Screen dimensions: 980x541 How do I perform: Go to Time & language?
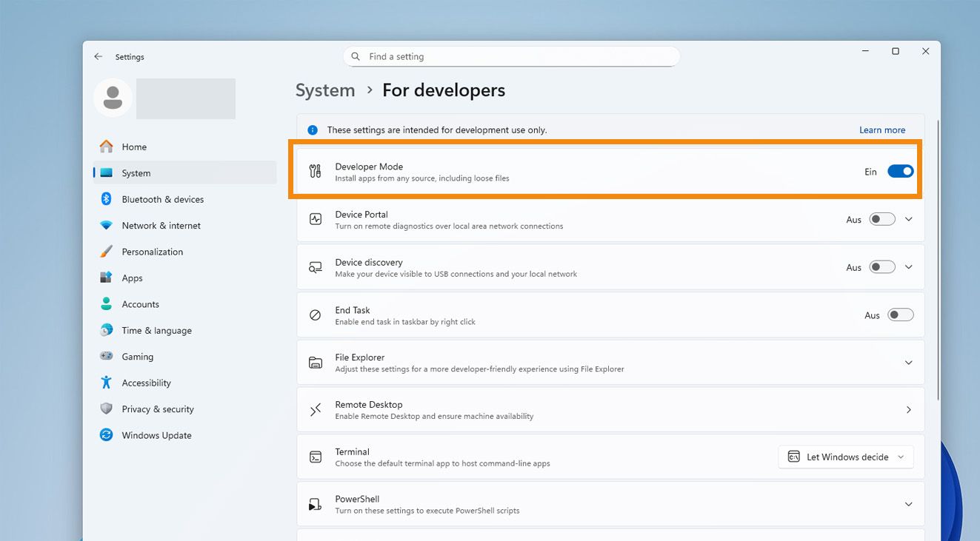coord(184,330)
